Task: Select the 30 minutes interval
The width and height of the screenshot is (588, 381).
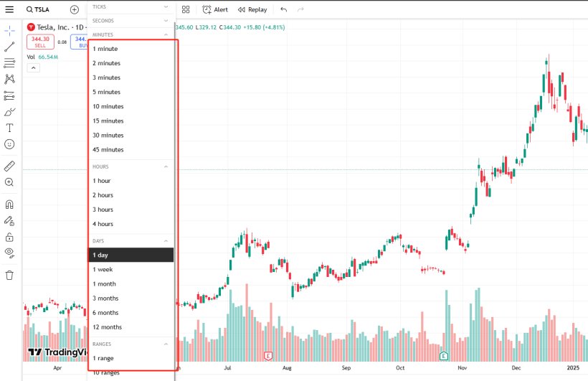Action: 131,135
